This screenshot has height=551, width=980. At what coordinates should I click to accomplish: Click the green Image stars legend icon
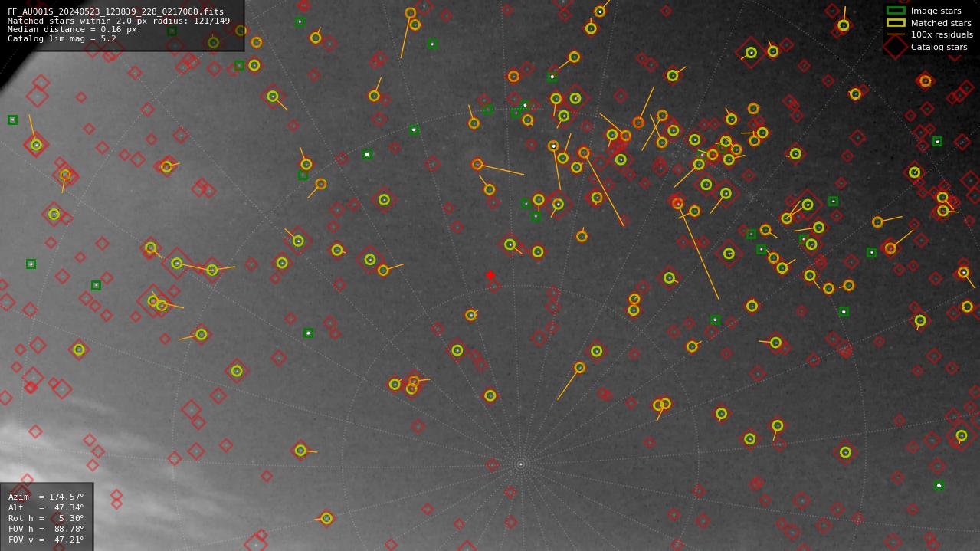coord(896,11)
